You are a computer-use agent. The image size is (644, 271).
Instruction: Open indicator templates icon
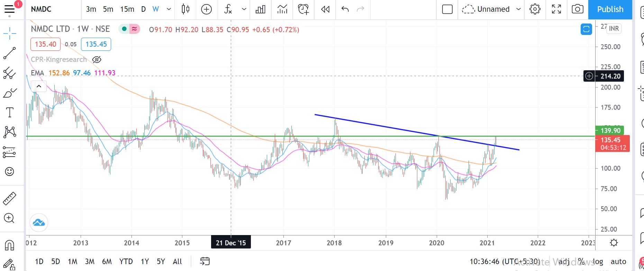(282, 9)
